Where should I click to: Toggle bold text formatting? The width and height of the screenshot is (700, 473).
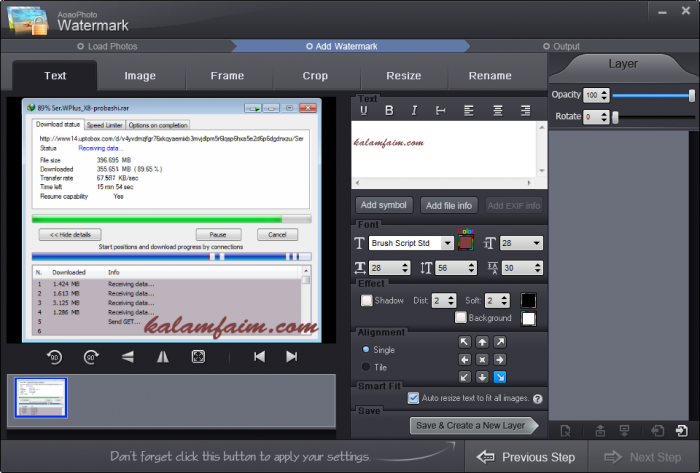point(389,111)
